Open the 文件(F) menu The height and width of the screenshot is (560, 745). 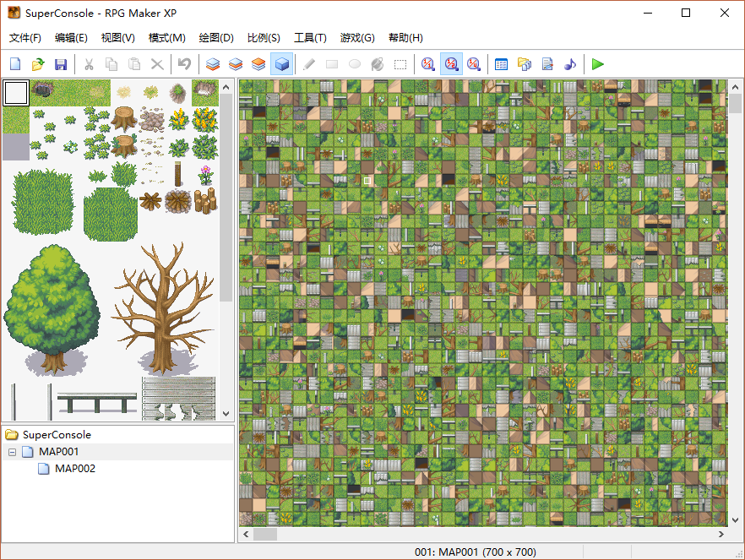(x=24, y=38)
